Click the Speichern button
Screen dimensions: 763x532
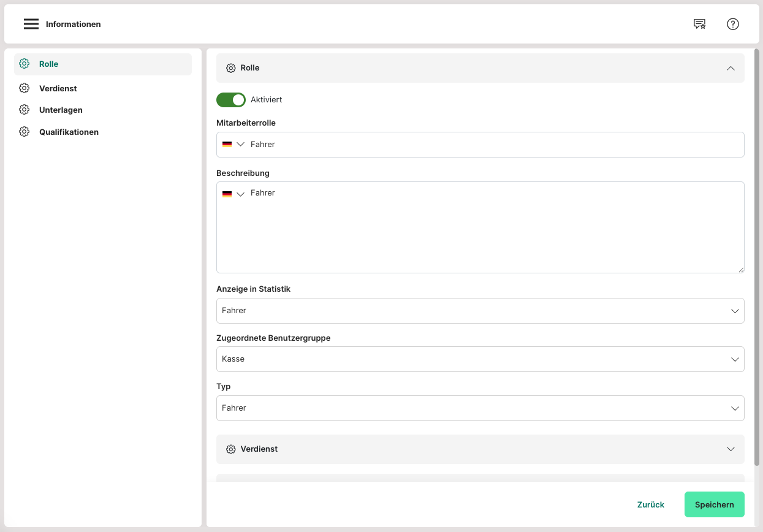[x=714, y=504]
